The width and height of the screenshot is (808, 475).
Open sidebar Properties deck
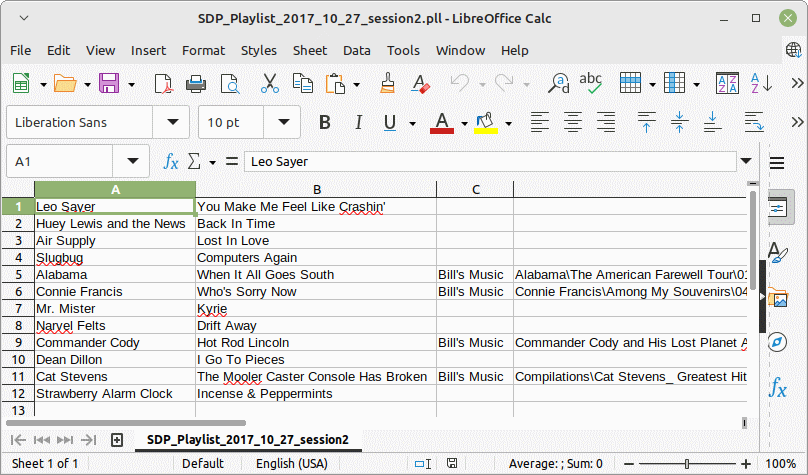(x=778, y=208)
